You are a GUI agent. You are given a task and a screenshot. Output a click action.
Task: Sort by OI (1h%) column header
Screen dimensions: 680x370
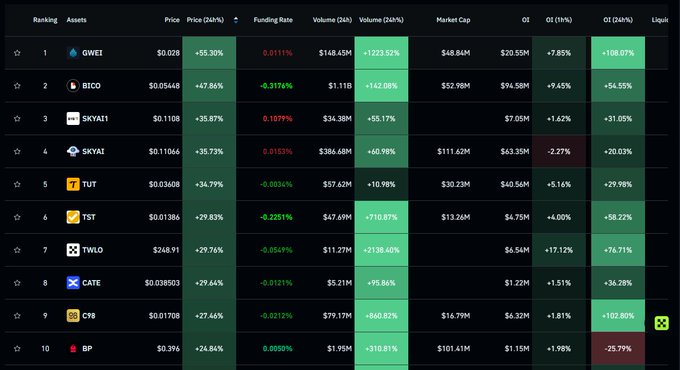click(x=559, y=20)
